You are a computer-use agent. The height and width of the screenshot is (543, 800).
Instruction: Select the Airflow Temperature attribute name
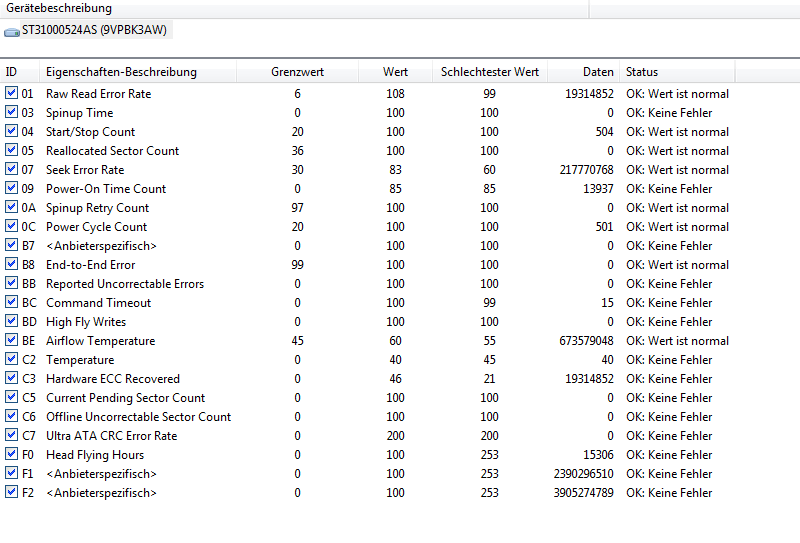[x=101, y=341]
